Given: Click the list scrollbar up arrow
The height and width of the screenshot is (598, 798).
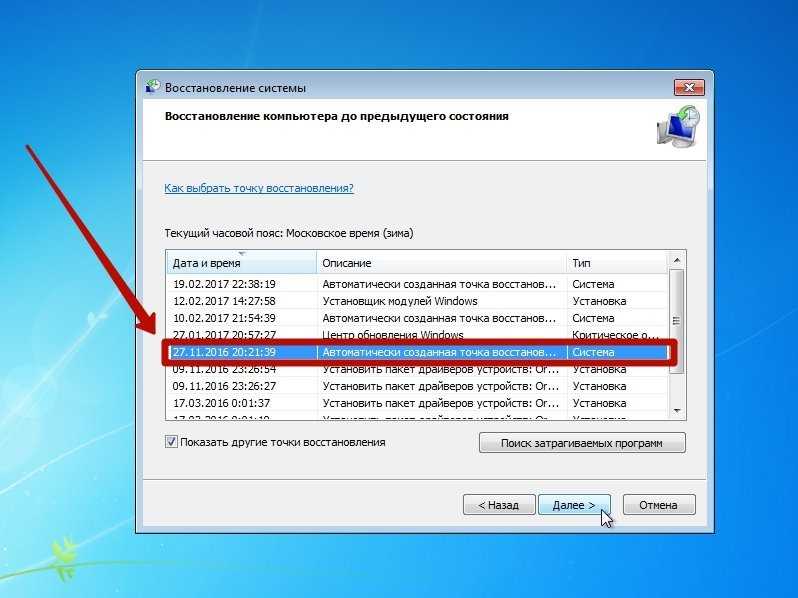Looking at the screenshot, I should (677, 260).
